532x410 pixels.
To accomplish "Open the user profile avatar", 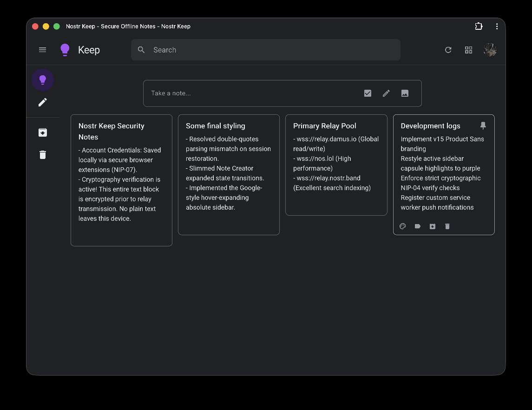I will (490, 50).
